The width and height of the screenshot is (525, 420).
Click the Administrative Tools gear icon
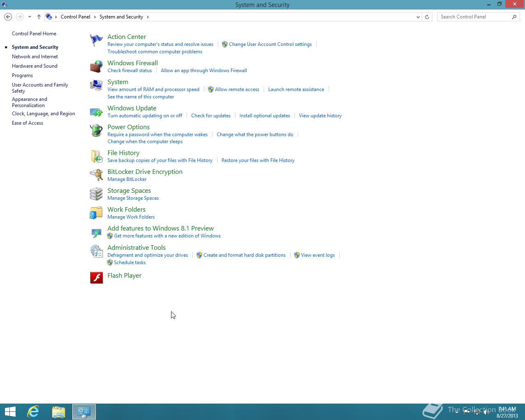[x=96, y=251]
